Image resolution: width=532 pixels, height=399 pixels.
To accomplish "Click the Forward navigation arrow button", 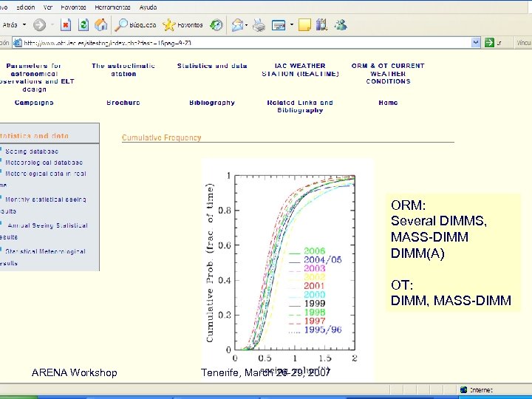I will point(39,24).
